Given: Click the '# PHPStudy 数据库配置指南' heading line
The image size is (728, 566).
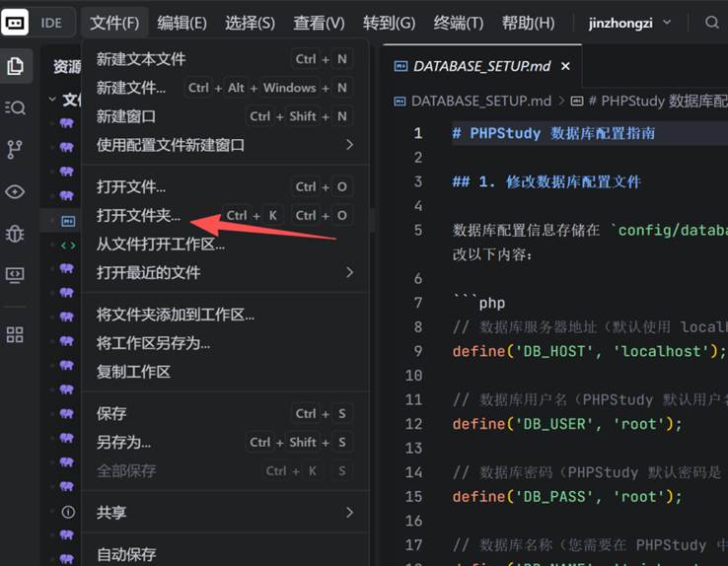Looking at the screenshot, I should [553, 133].
